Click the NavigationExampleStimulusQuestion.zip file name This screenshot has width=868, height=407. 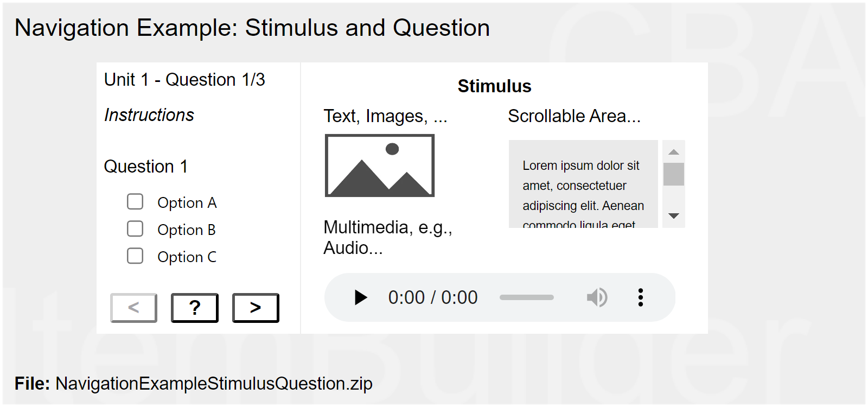[214, 384]
